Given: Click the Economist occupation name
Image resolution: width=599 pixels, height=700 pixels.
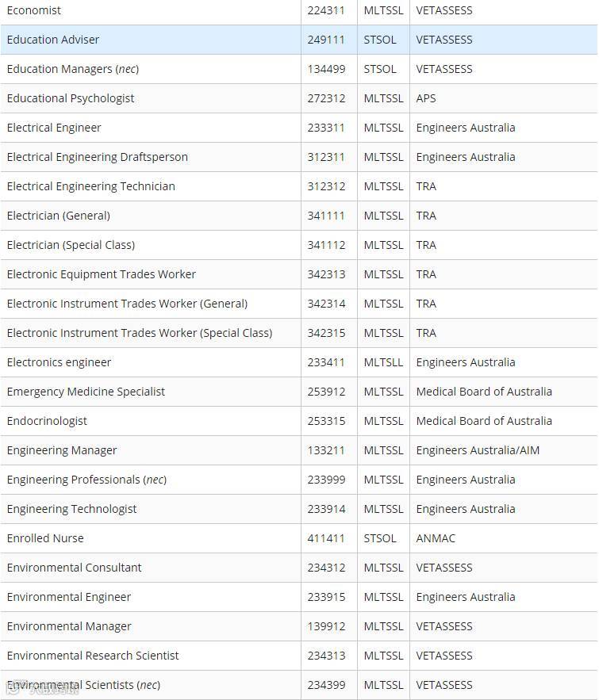Looking at the screenshot, I should 34,10.
